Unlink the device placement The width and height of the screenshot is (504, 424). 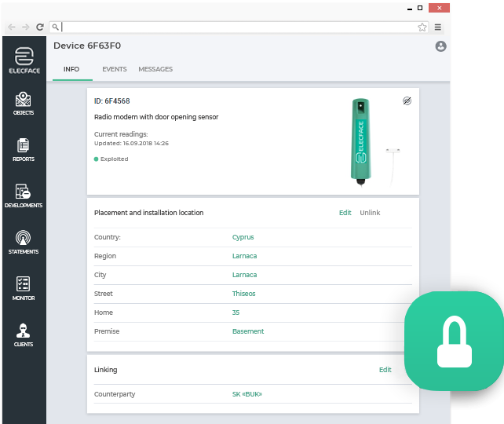click(370, 213)
